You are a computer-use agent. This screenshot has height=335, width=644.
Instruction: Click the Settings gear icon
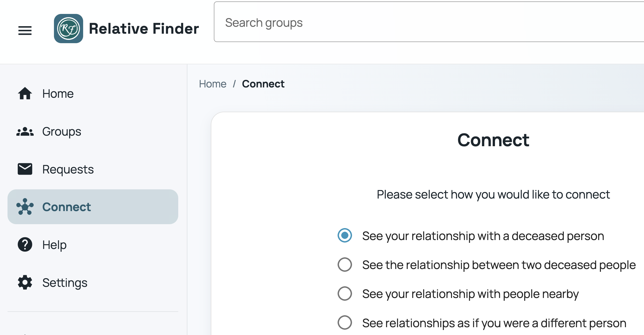(x=25, y=282)
